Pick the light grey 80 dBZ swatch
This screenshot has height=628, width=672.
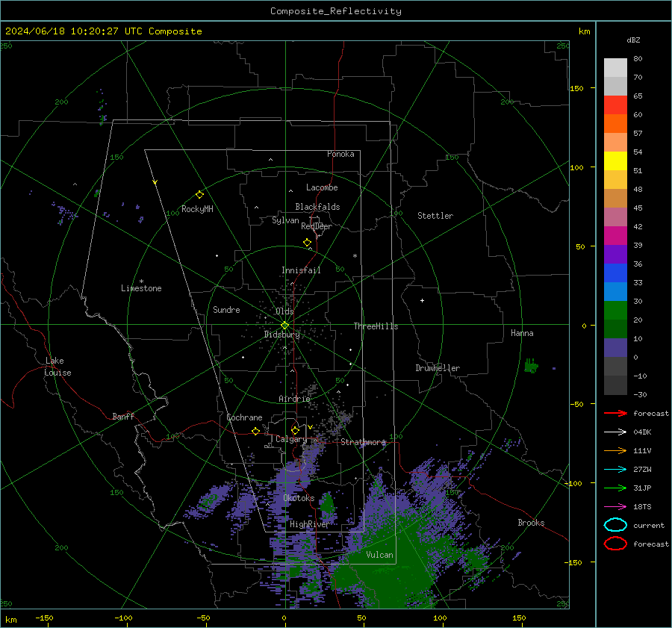pyautogui.click(x=615, y=68)
